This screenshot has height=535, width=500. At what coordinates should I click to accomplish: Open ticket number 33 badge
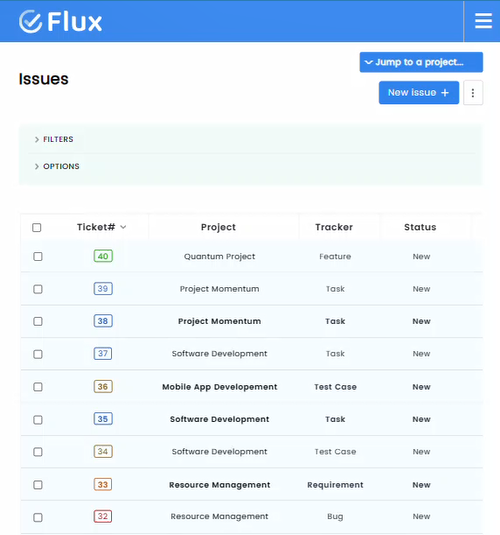(x=103, y=485)
